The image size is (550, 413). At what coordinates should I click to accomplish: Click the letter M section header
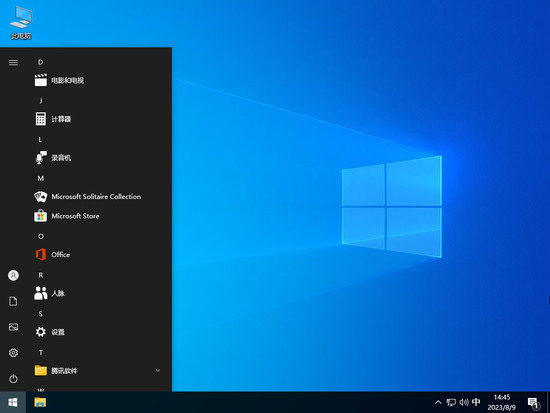click(x=41, y=178)
